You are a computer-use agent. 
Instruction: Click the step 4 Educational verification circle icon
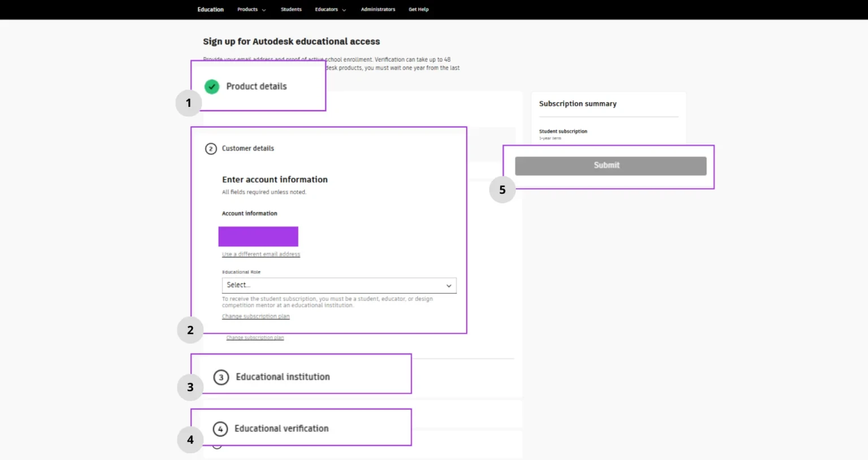coord(220,429)
